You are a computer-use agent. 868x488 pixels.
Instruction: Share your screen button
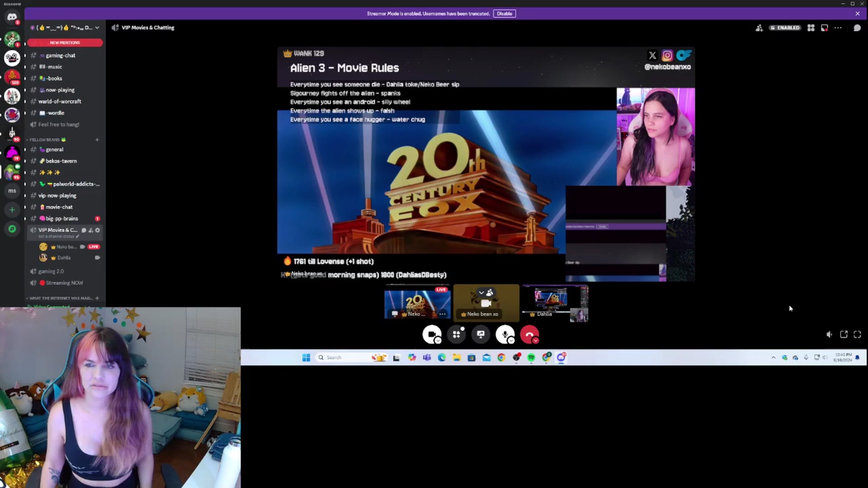[x=481, y=334]
